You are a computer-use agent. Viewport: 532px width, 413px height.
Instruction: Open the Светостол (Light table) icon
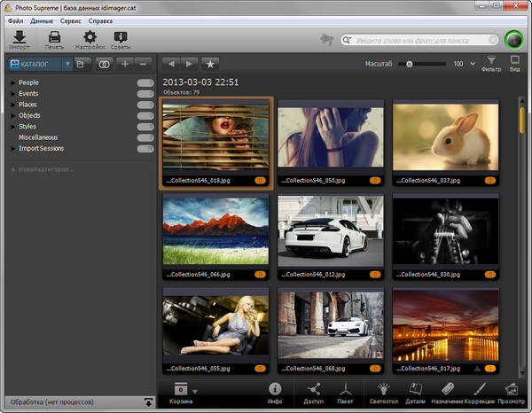pos(383,389)
